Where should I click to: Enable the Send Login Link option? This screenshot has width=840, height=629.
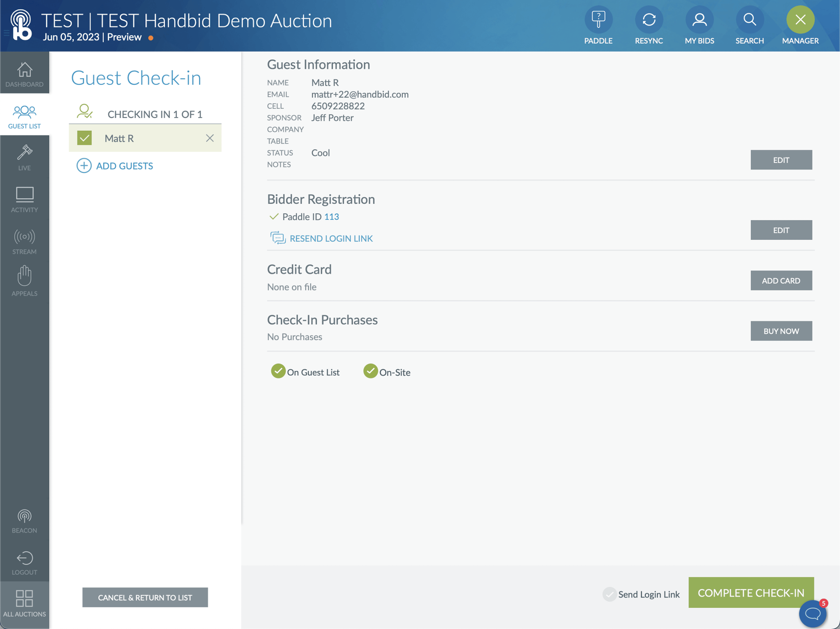click(x=609, y=594)
